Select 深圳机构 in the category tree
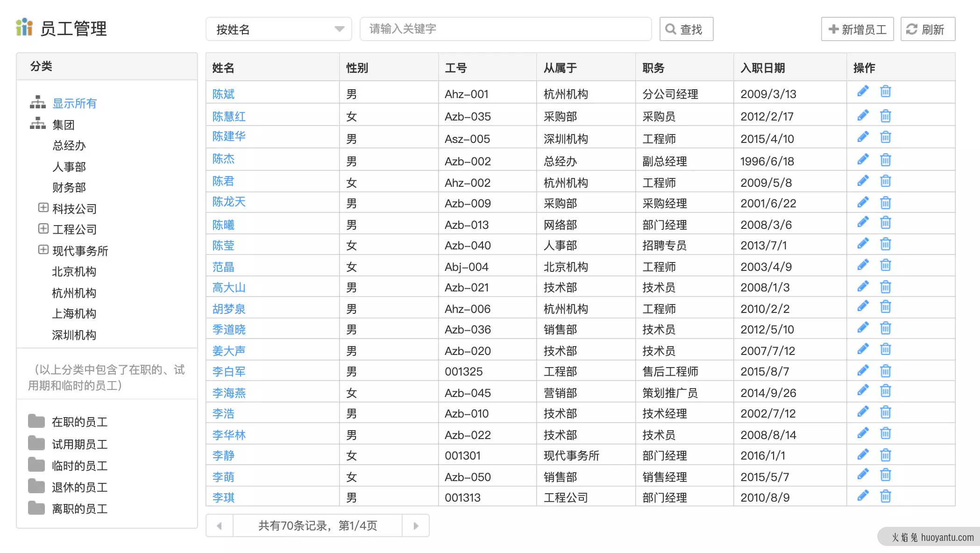 click(x=74, y=335)
